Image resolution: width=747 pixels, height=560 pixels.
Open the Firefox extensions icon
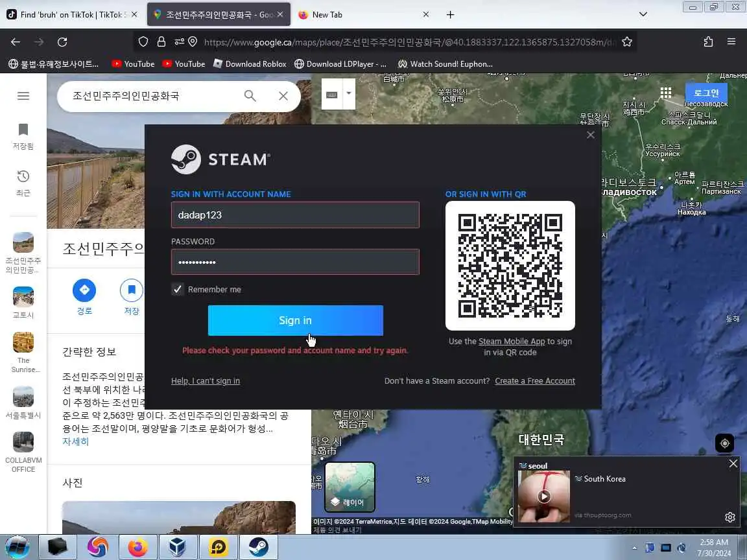pos(708,42)
